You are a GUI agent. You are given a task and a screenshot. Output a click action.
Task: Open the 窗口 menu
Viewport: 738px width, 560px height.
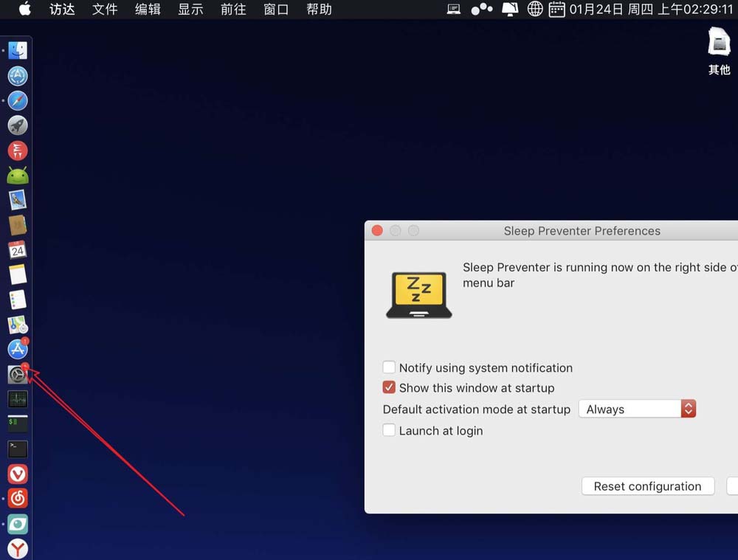point(276,9)
